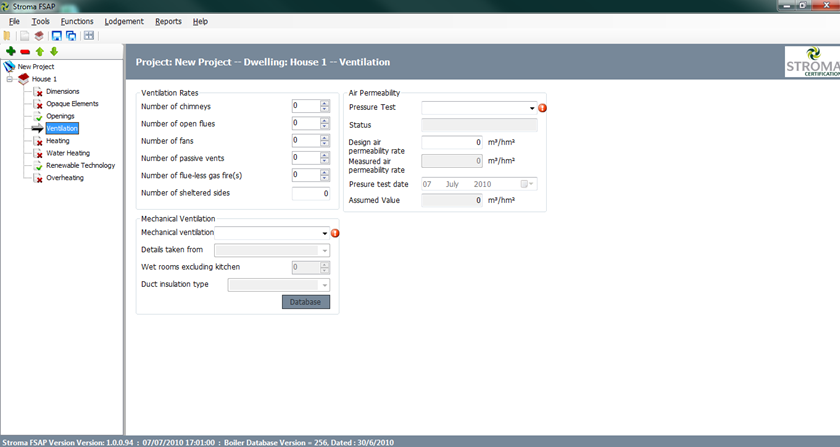Decrease the Number of open flues with down arrow
The height and width of the screenshot is (447, 840).
pyautogui.click(x=325, y=126)
